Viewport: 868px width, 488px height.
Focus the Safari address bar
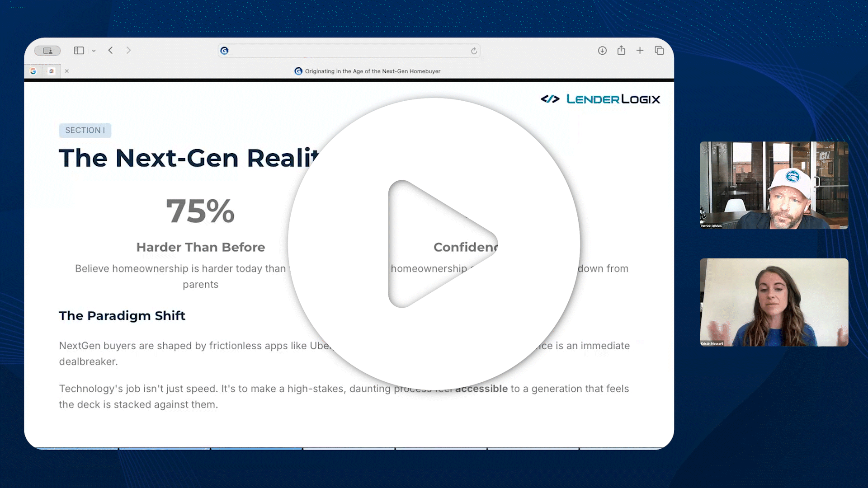pyautogui.click(x=349, y=51)
